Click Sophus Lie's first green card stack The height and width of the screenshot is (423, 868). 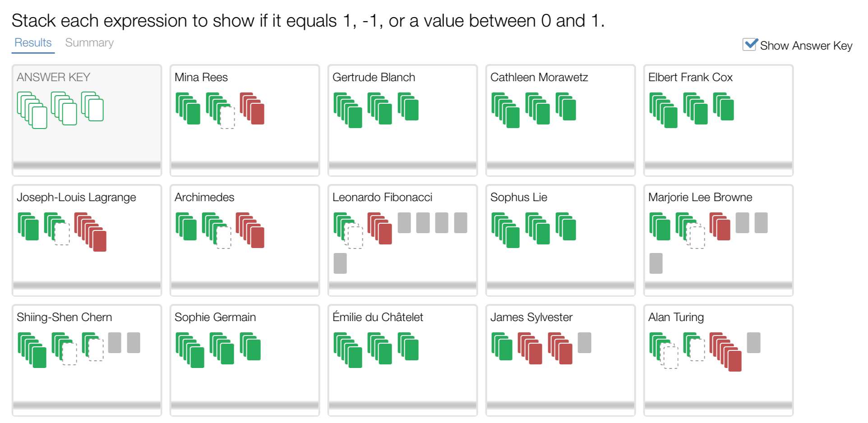tap(505, 230)
